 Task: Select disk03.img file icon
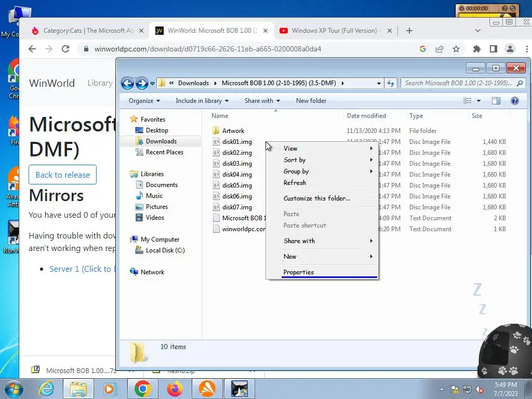pos(217,163)
